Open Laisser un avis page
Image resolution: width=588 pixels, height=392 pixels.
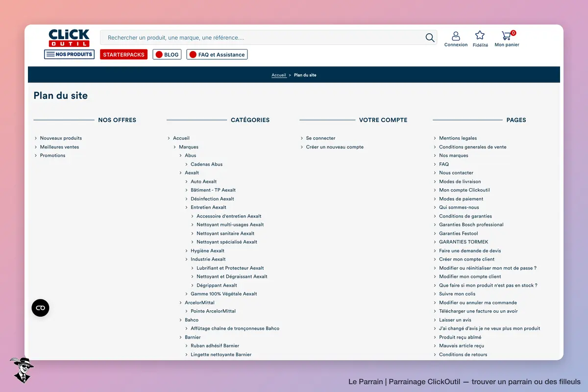point(455,319)
